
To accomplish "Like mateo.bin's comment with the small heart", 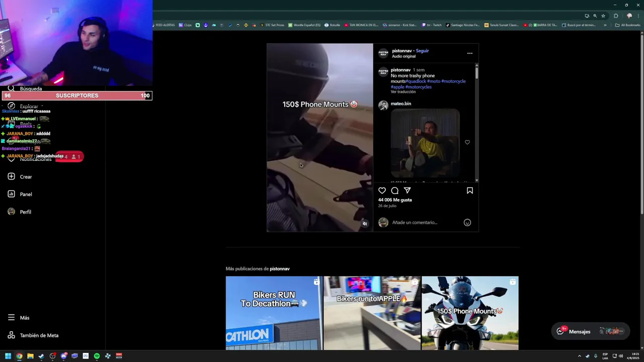I will tap(467, 142).
